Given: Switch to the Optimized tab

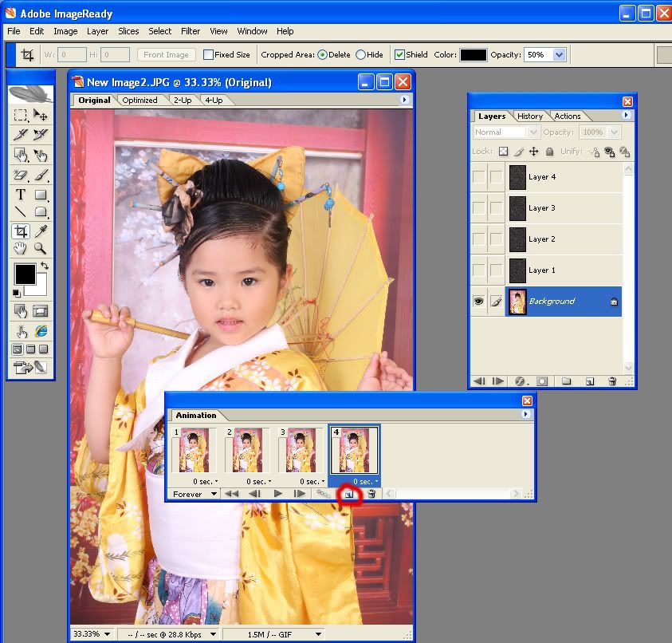Looking at the screenshot, I should [140, 101].
